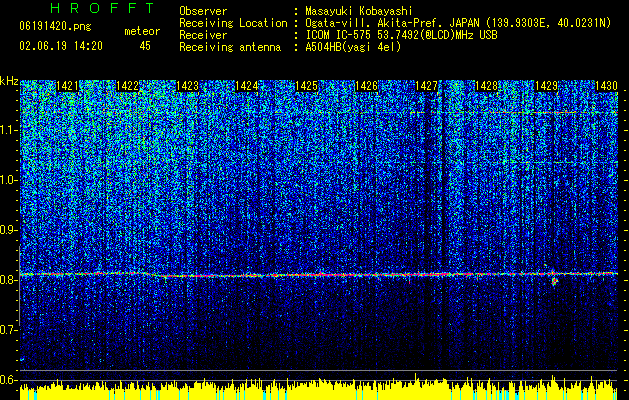The image size is (629, 400).
Task: Click the 1428 time marker
Action: click(x=486, y=86)
